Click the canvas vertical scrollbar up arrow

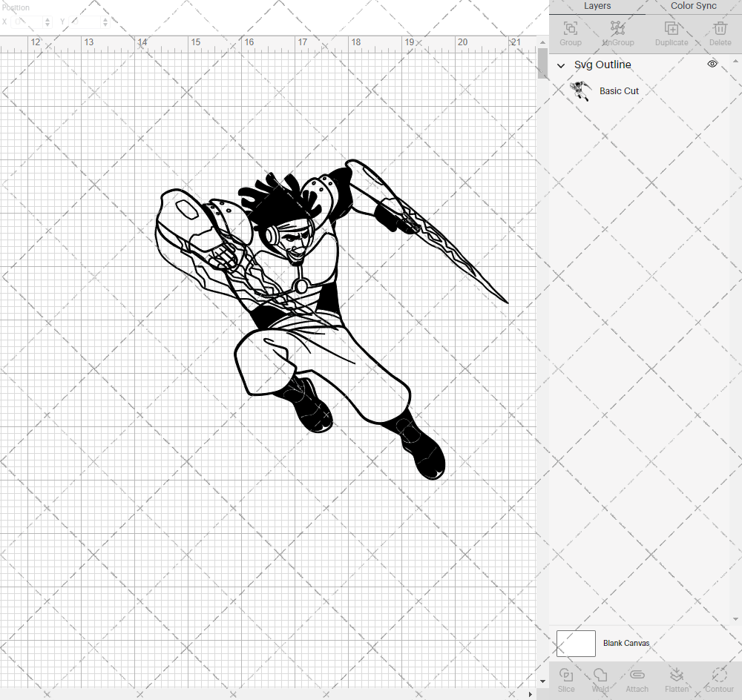[542, 42]
